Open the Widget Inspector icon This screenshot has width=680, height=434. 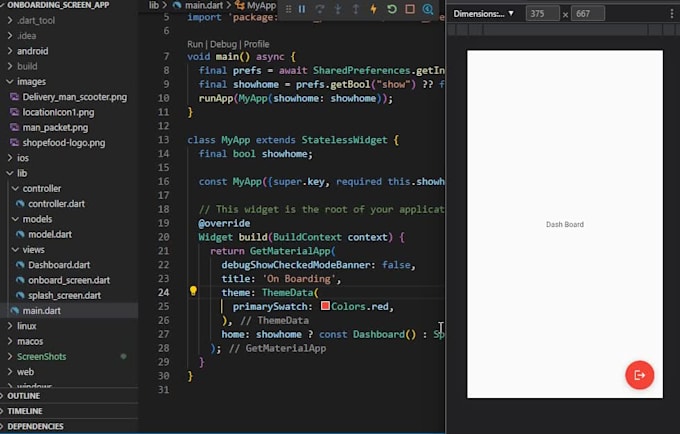(428, 9)
